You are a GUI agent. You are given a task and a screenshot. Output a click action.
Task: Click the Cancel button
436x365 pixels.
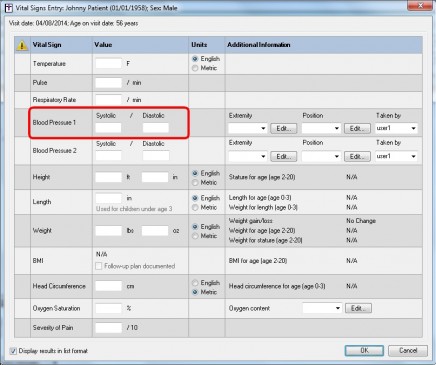[408, 351]
